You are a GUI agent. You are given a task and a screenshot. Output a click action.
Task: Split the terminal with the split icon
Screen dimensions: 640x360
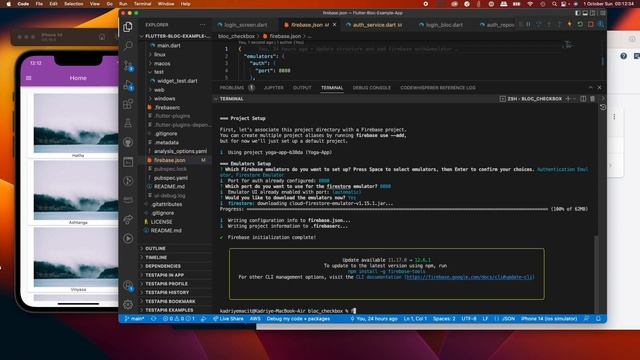point(583,99)
